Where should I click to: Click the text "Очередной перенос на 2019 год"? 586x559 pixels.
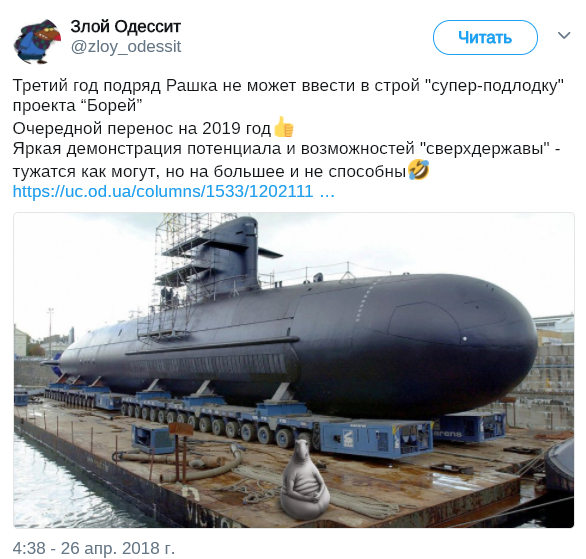[x=142, y=128]
